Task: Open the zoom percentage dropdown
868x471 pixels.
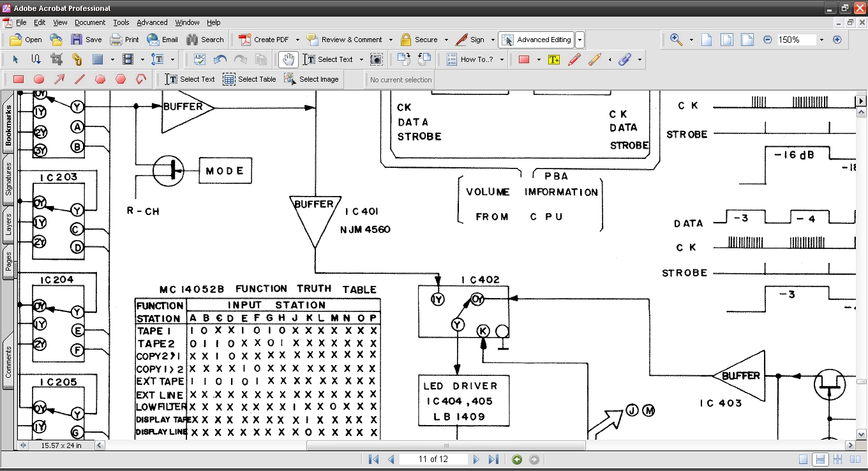Action: pos(821,40)
